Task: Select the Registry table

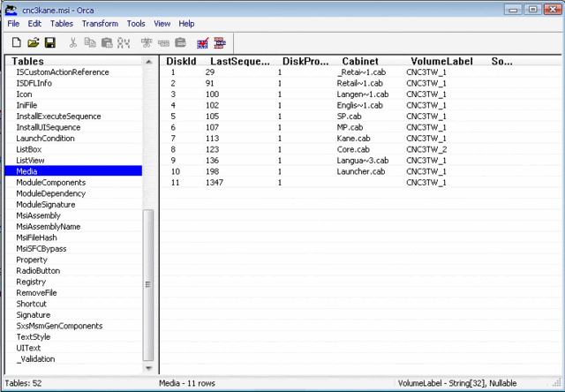Action: point(31,282)
